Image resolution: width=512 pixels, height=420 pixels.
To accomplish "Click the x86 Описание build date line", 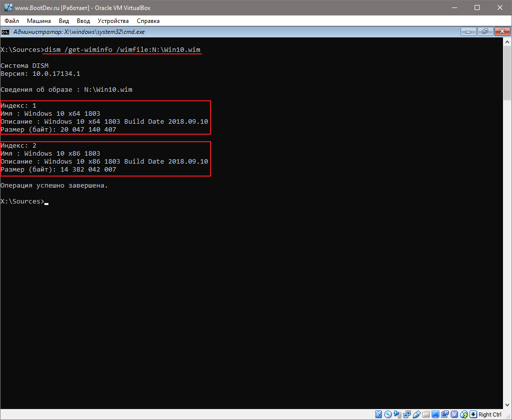I will coord(104,162).
